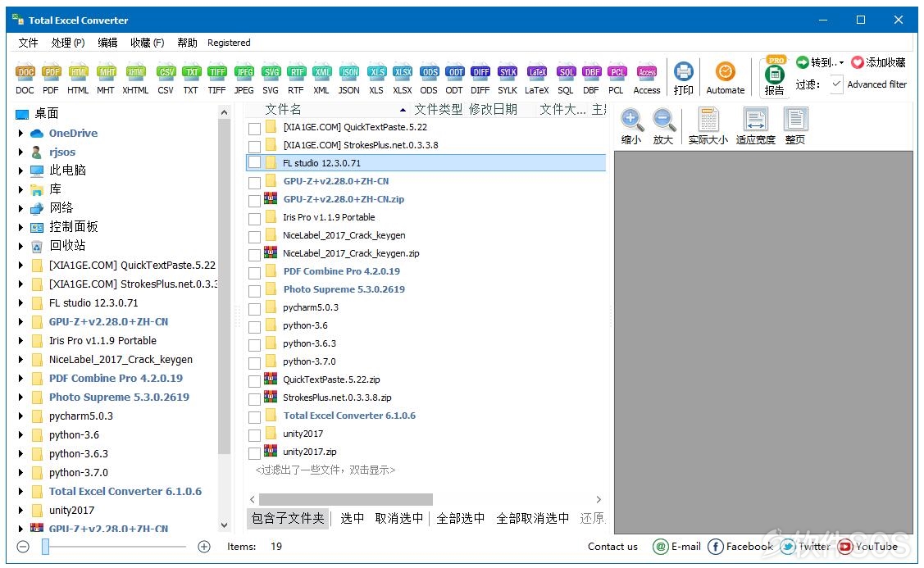Convert to DOC format icon
The image size is (924, 568).
[x=25, y=79]
